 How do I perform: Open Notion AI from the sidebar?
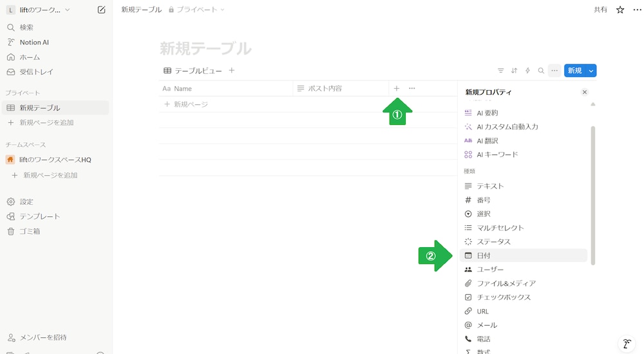(55, 42)
